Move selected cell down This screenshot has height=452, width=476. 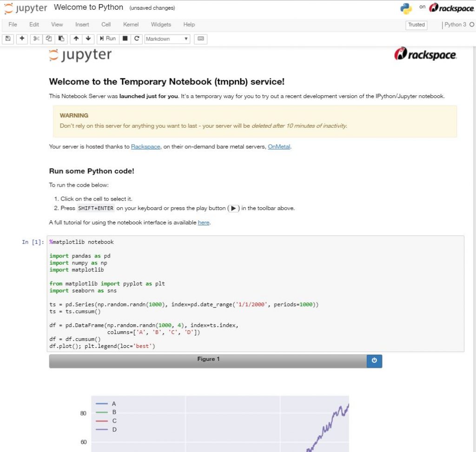[88, 39]
